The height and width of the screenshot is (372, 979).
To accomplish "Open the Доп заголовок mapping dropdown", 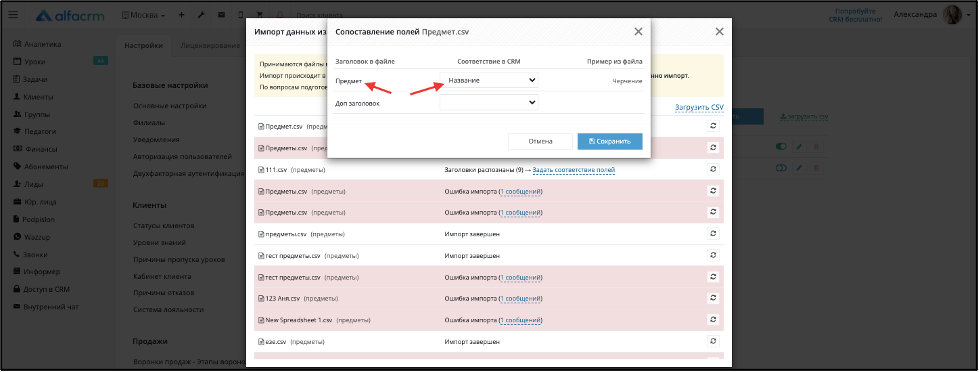I will [x=489, y=102].
